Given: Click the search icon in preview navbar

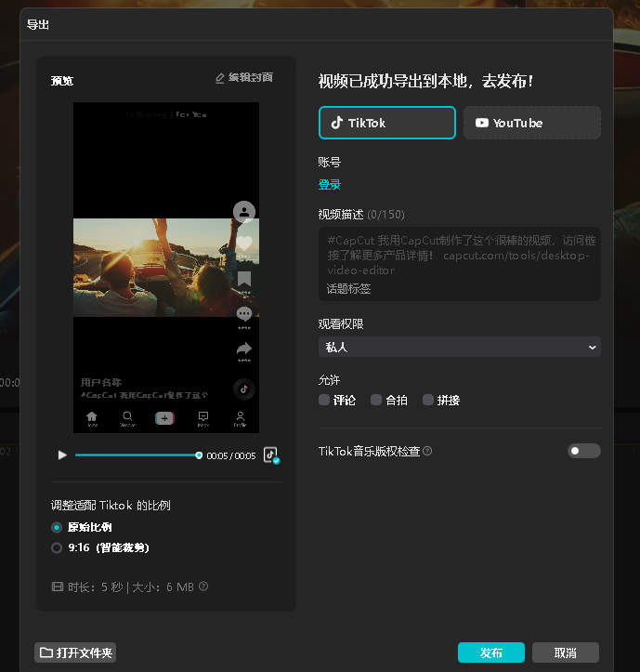Looking at the screenshot, I should 127,416.
